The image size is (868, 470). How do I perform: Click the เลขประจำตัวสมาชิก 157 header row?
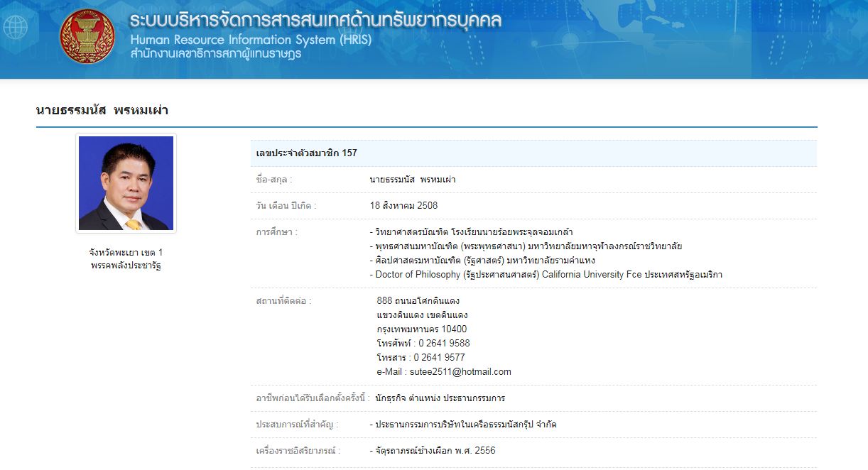[307, 153]
